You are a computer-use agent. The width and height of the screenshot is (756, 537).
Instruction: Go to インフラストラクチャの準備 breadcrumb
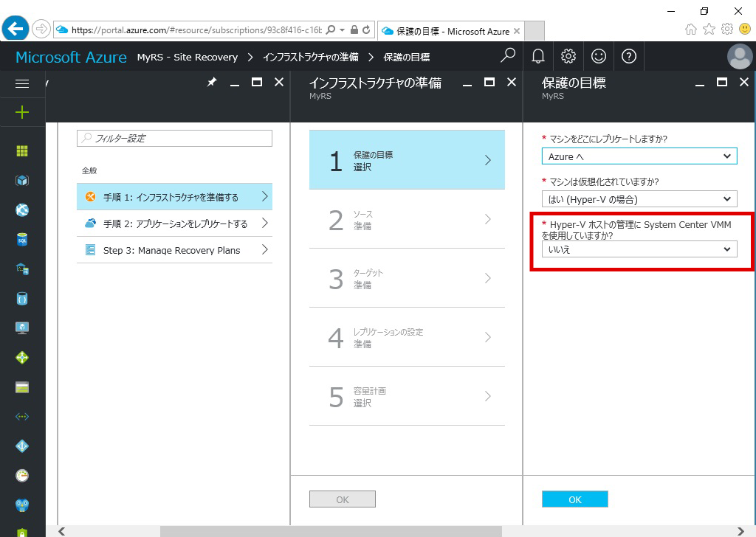click(311, 57)
